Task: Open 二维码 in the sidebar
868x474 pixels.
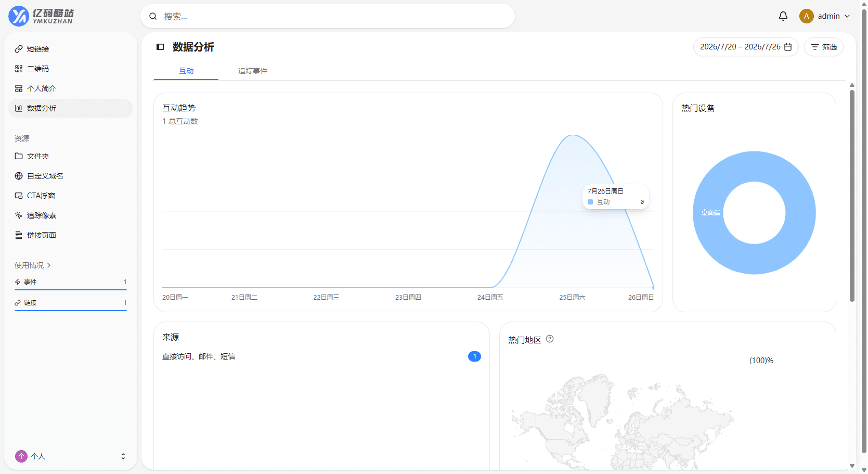Action: point(71,69)
